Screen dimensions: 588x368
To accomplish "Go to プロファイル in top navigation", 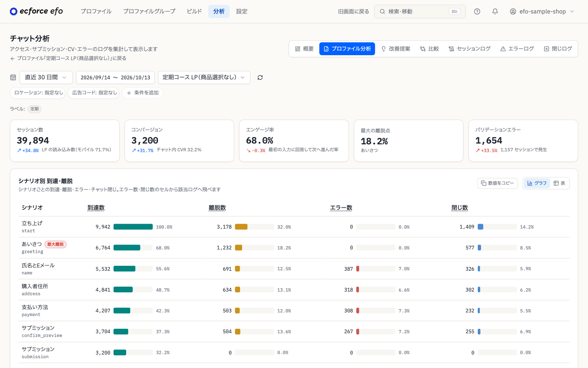I will [x=96, y=11].
